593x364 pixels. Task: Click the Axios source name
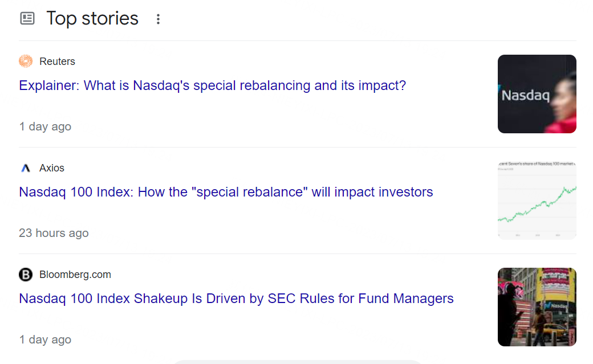[52, 168]
